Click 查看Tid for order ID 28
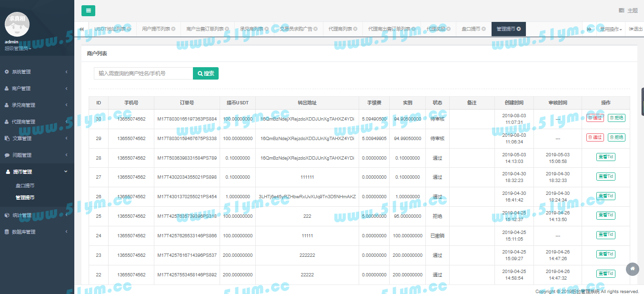Screen dimensions: 644x294 pos(606,157)
